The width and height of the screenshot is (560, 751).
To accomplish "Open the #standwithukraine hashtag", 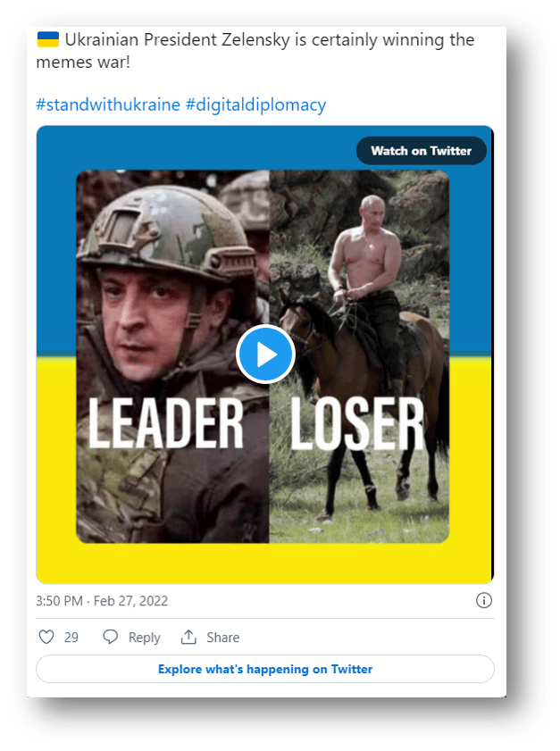I will [108, 104].
